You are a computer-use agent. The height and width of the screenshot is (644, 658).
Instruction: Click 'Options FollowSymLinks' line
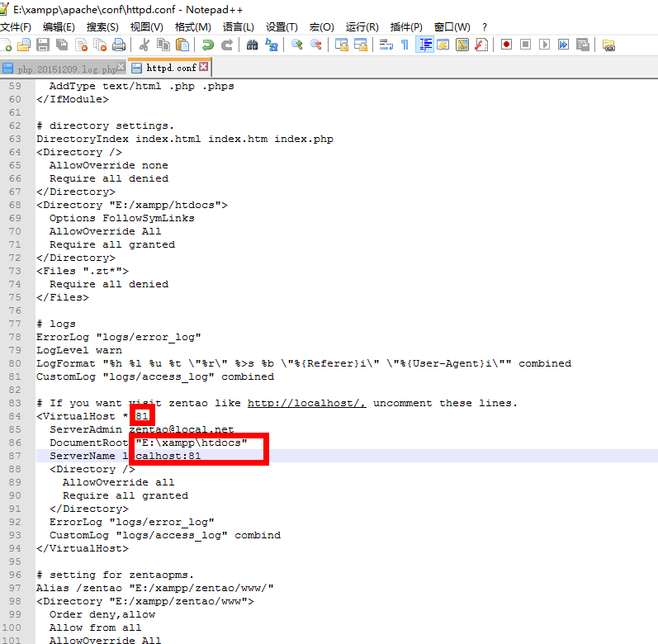point(121,218)
